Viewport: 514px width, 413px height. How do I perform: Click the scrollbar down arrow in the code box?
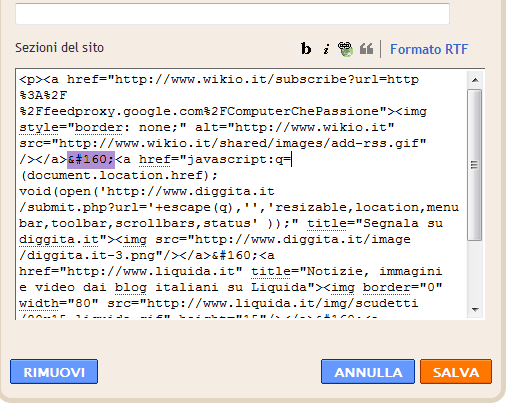(x=475, y=310)
